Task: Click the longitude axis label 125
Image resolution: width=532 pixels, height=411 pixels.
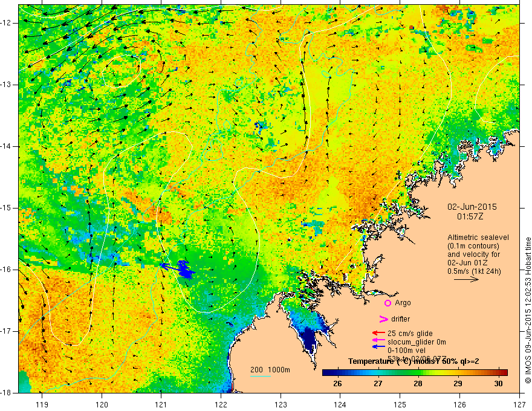Action: 400,405
